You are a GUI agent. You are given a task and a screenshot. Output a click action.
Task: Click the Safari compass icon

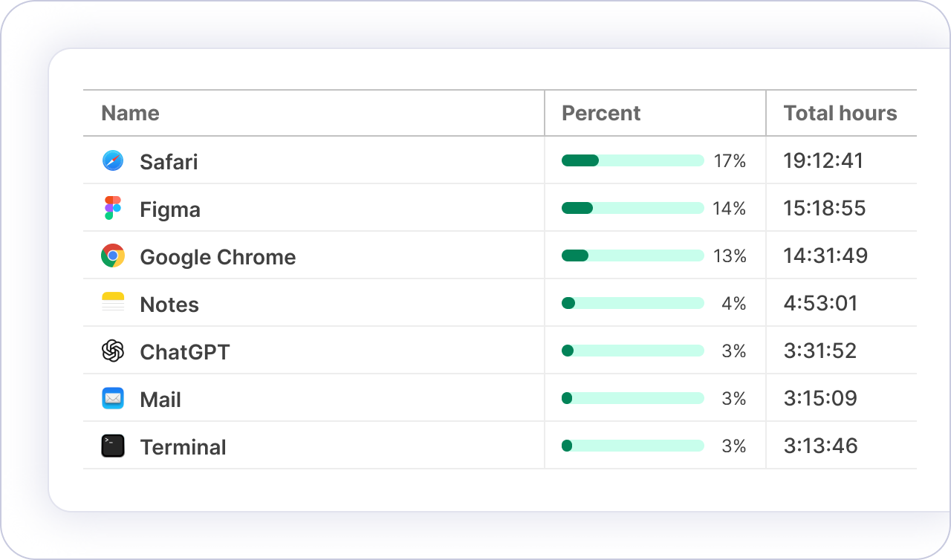pos(113,161)
